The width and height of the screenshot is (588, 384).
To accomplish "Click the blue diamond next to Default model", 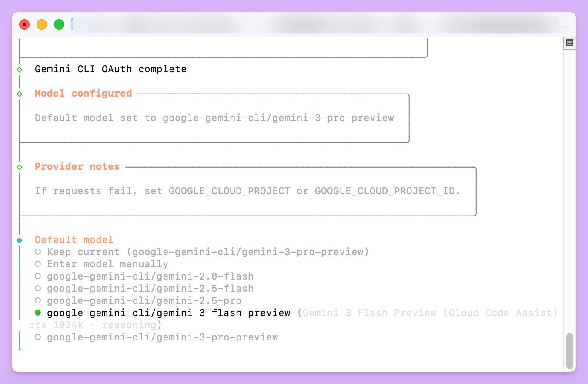I will tap(19, 240).
